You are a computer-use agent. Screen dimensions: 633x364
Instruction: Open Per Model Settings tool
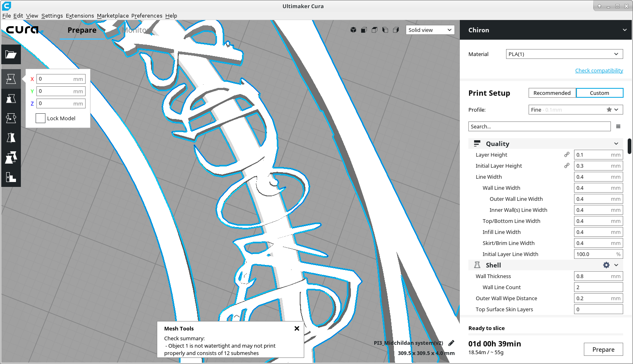[x=11, y=157]
